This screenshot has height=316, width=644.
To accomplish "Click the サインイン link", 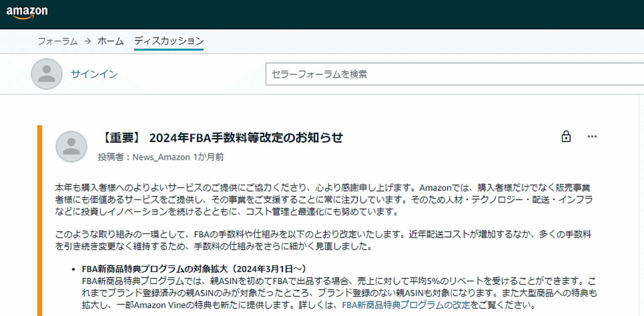I will (x=94, y=74).
